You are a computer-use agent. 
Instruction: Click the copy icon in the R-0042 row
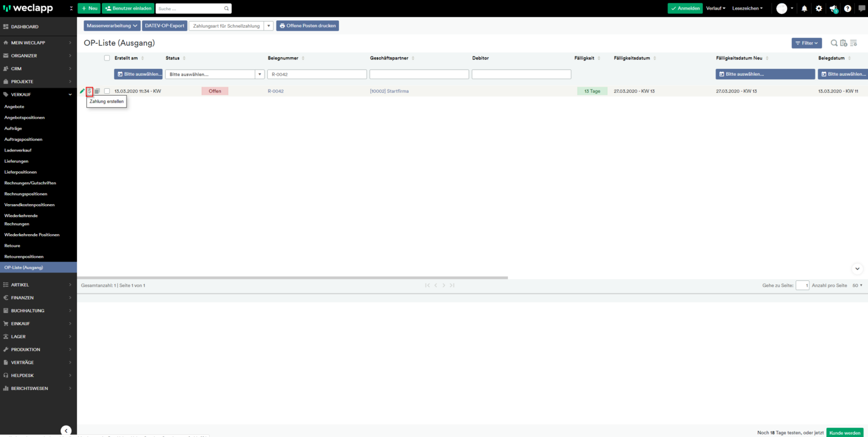click(x=97, y=91)
